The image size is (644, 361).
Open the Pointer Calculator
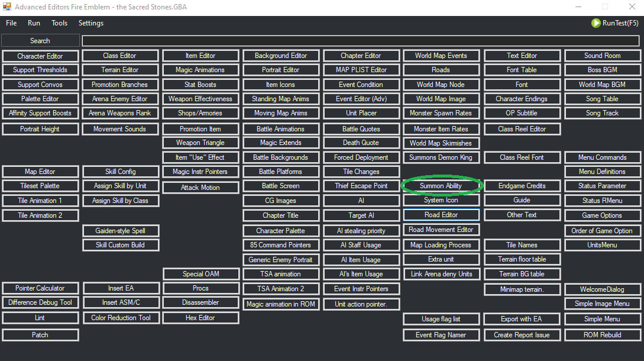pos(40,288)
